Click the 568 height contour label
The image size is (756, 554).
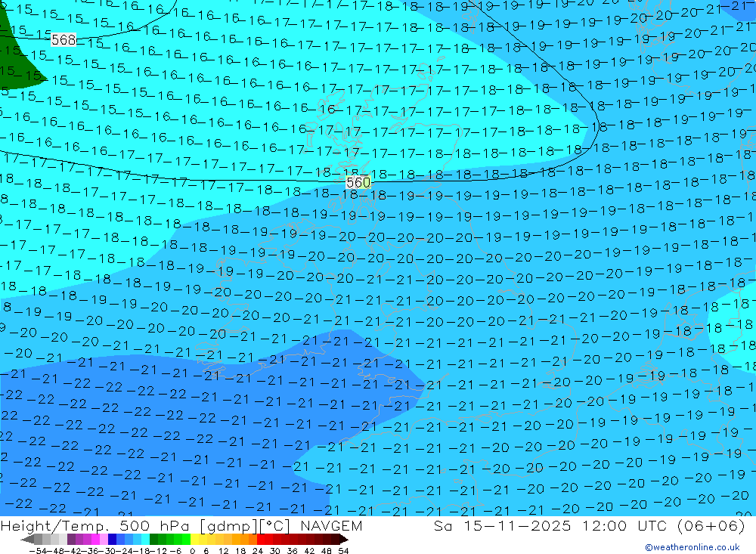64,39
